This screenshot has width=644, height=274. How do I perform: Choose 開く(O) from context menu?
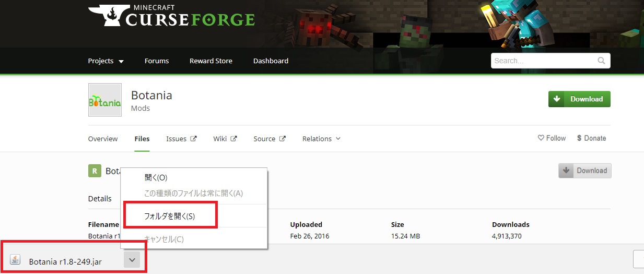pos(194,178)
